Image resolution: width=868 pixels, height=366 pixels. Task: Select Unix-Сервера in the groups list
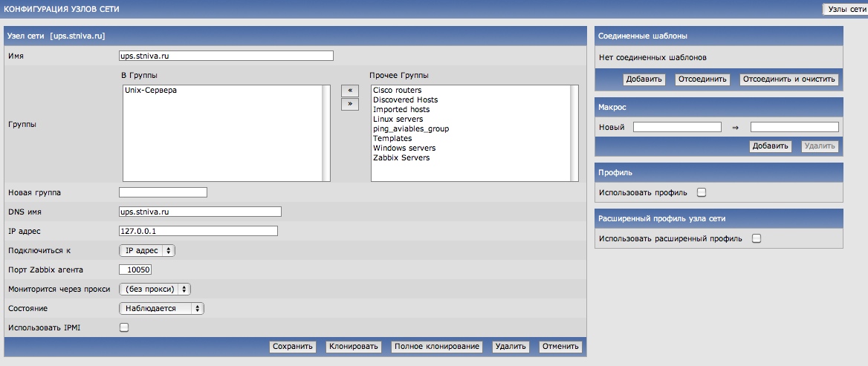[x=150, y=91]
